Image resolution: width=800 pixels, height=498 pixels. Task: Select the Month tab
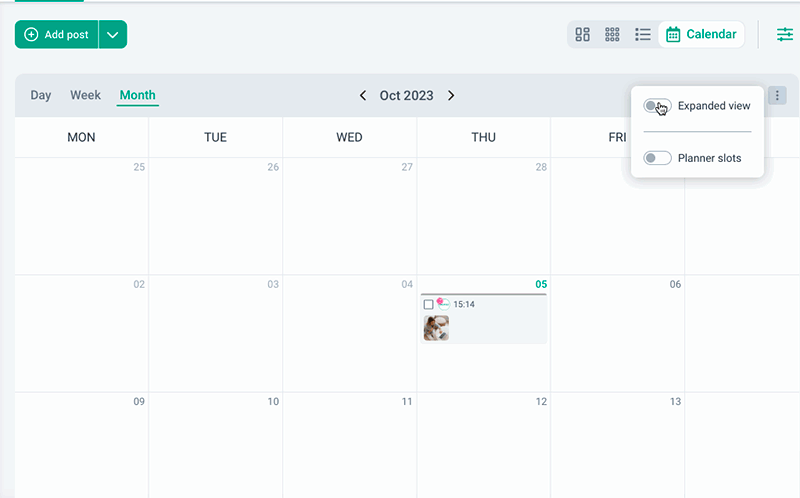click(137, 96)
